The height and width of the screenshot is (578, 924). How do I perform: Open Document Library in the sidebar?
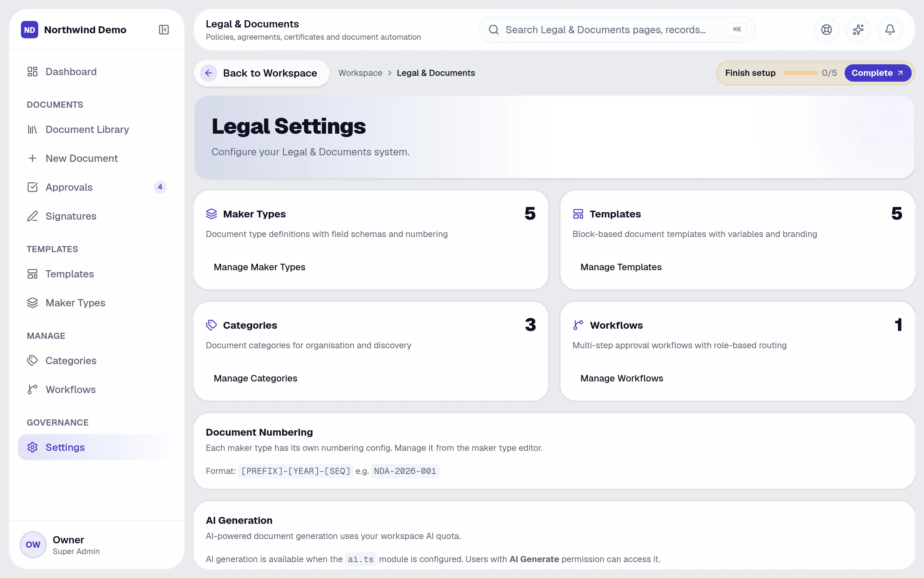pyautogui.click(x=97, y=130)
